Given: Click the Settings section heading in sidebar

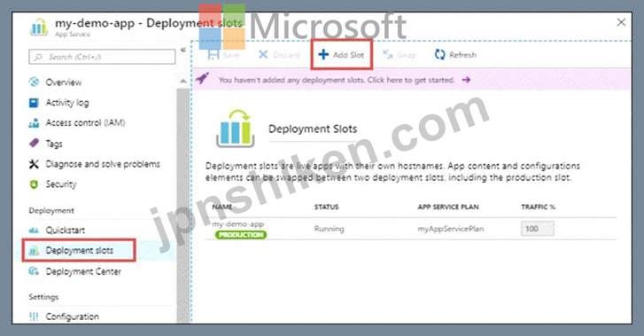Looking at the screenshot, I should coord(43,297).
